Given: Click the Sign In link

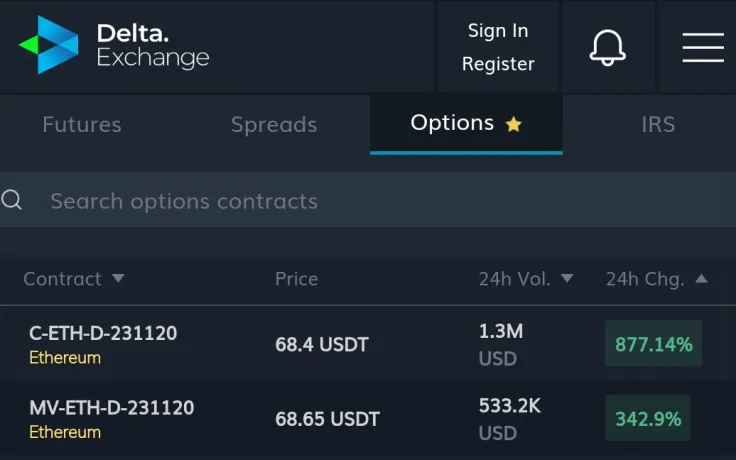Looking at the screenshot, I should [498, 31].
